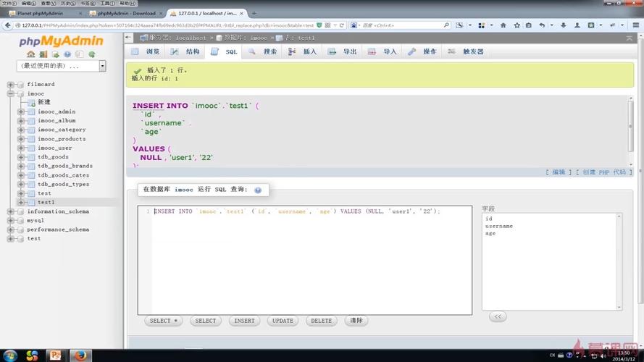Screen dimensions: 644x362
Task: Click the browser address bar
Action: coord(168,25)
